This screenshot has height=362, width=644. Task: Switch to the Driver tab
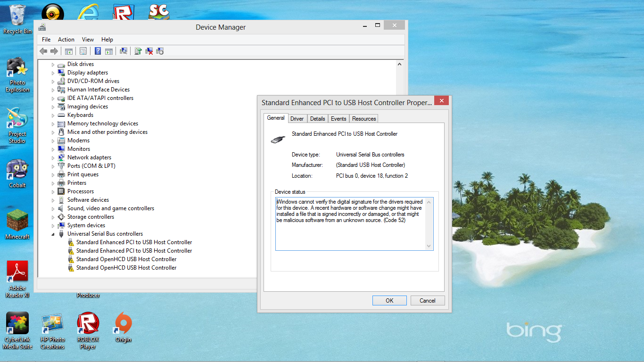[x=297, y=119]
